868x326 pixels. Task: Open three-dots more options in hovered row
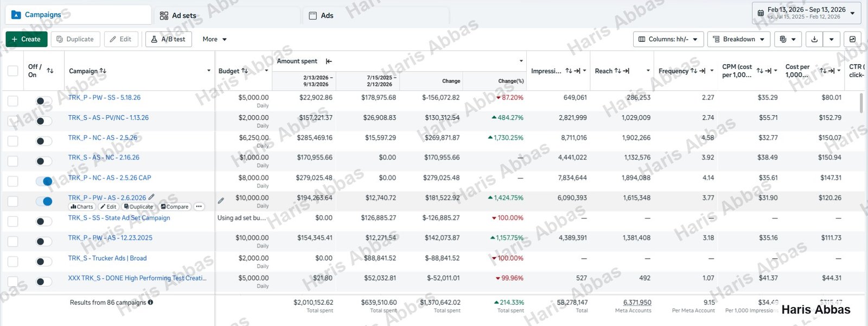click(x=199, y=206)
